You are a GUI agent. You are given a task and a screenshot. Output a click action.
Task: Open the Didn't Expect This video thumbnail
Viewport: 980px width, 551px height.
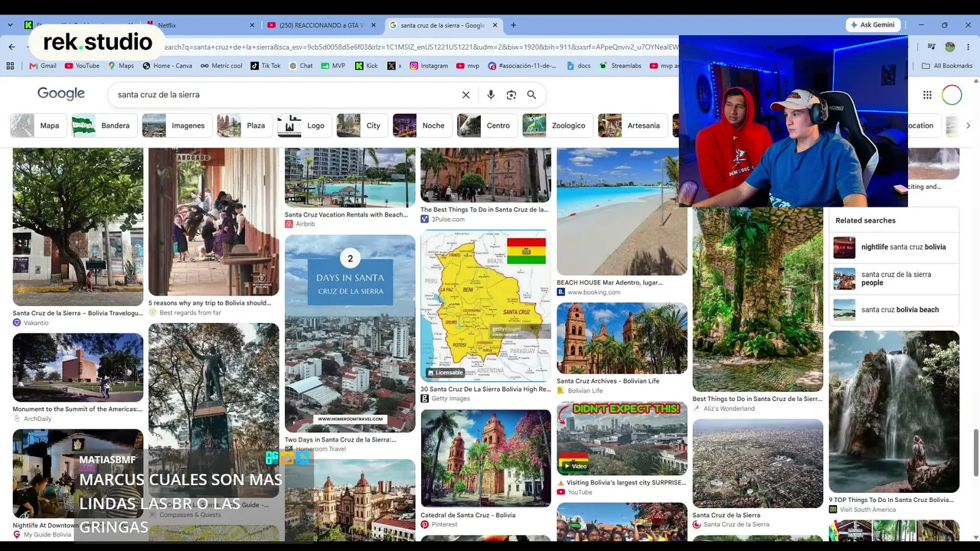tap(622, 439)
